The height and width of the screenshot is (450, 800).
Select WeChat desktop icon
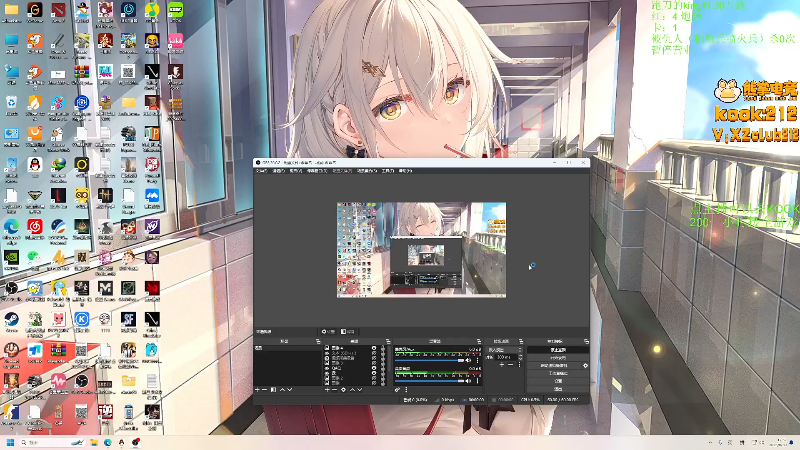(x=35, y=257)
